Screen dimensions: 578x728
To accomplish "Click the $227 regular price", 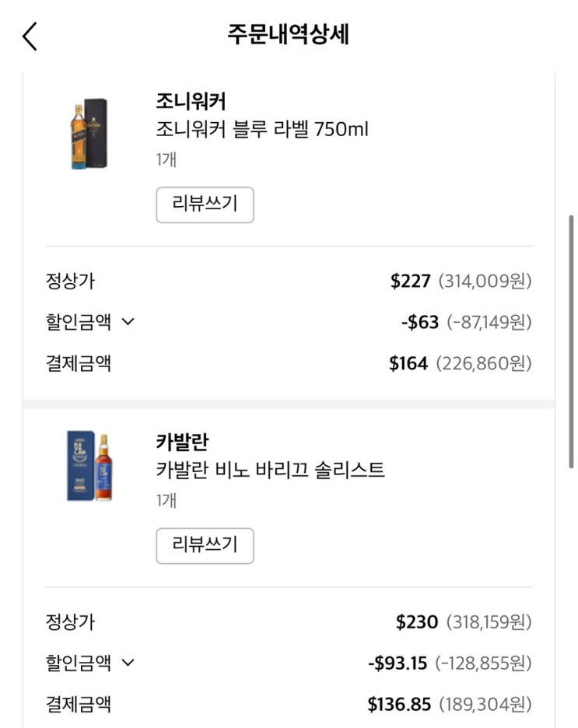I will click(x=410, y=281).
